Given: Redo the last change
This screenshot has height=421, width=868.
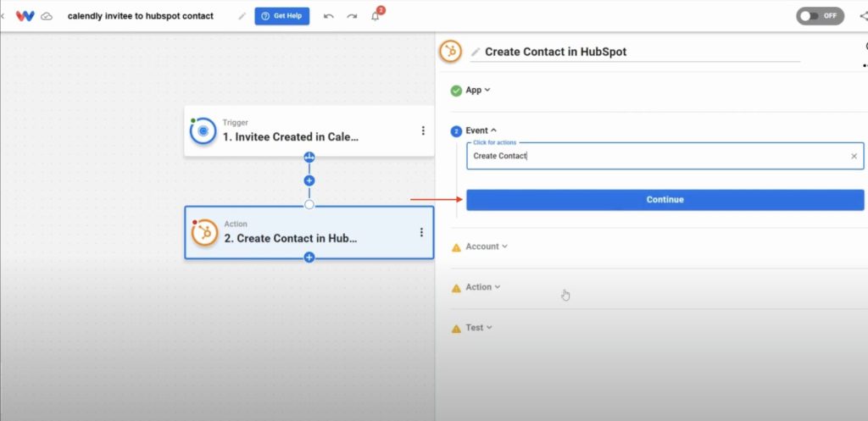Looking at the screenshot, I should pyautogui.click(x=352, y=16).
